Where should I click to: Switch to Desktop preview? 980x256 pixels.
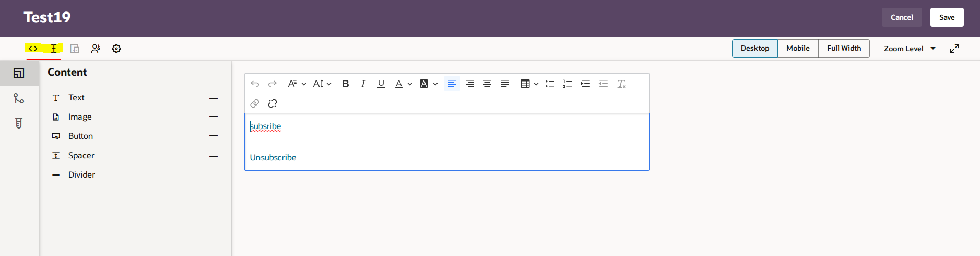pos(755,48)
